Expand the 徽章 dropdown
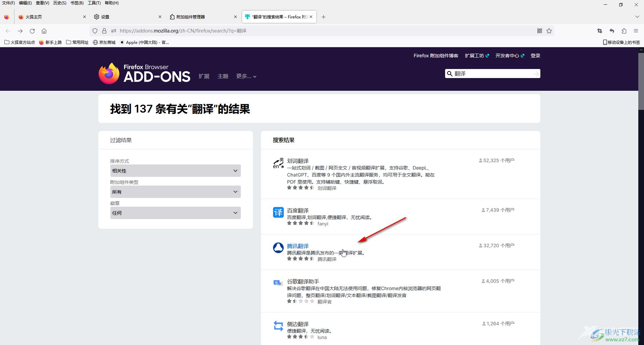 (175, 213)
